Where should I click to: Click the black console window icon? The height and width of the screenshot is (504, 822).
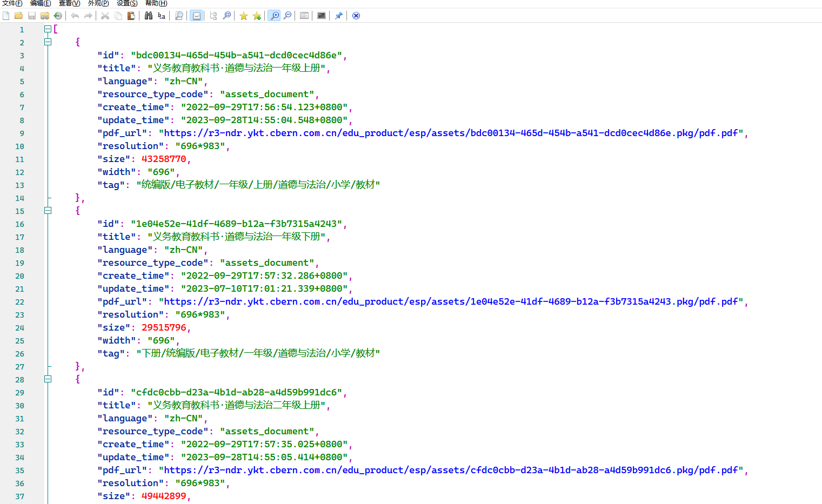click(x=322, y=16)
